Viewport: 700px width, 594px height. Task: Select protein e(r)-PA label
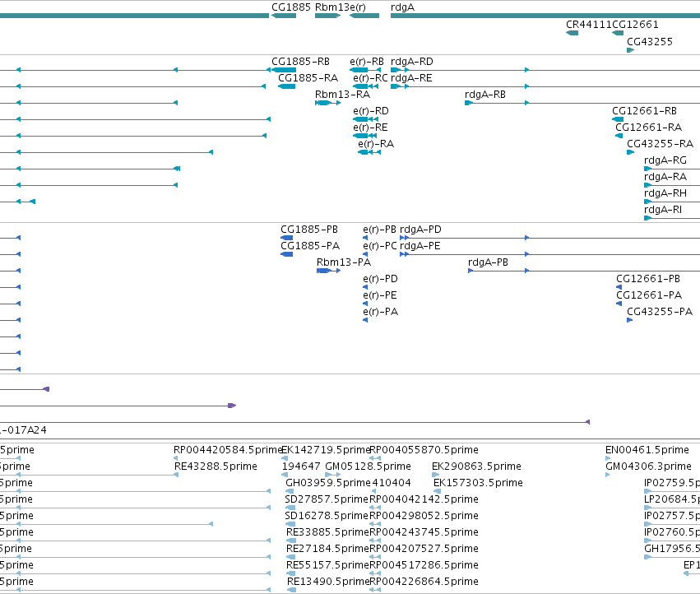coord(380,312)
